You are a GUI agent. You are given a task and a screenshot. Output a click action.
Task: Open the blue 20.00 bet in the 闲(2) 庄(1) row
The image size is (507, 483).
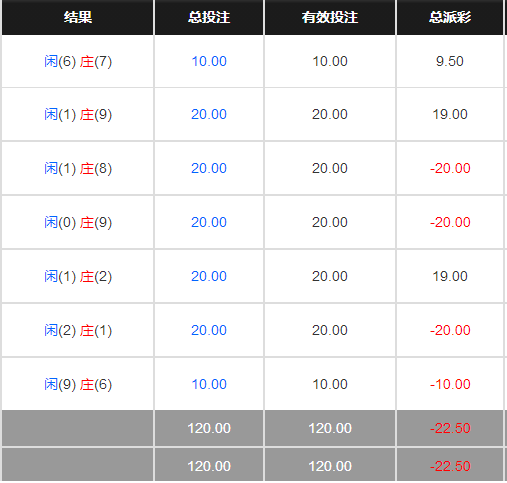(209, 330)
